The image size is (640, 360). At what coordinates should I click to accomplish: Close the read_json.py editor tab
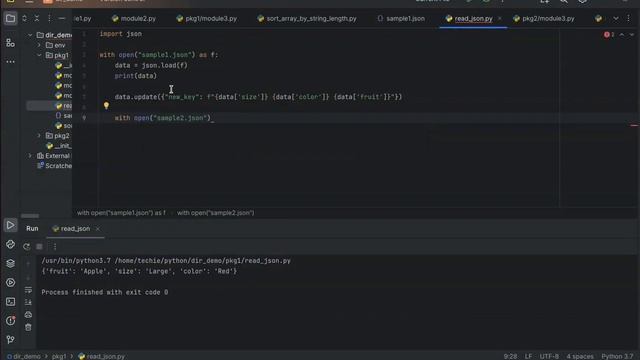500,19
